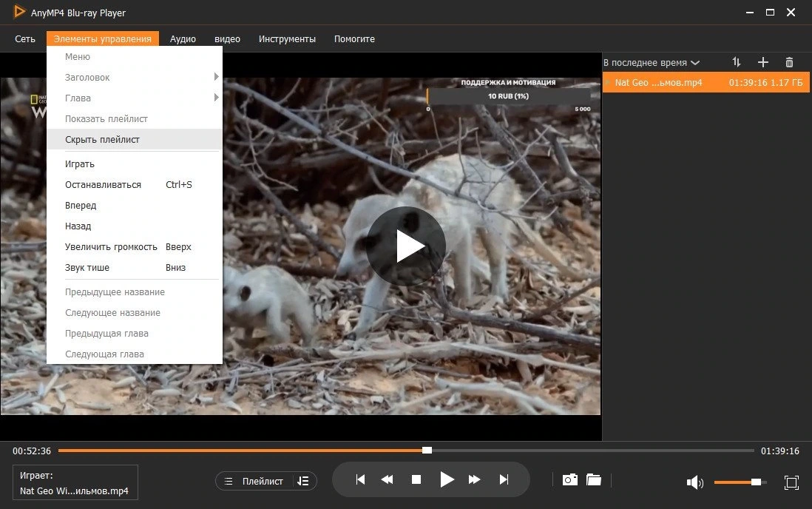
Task: Add file with plus icon
Action: coord(762,62)
